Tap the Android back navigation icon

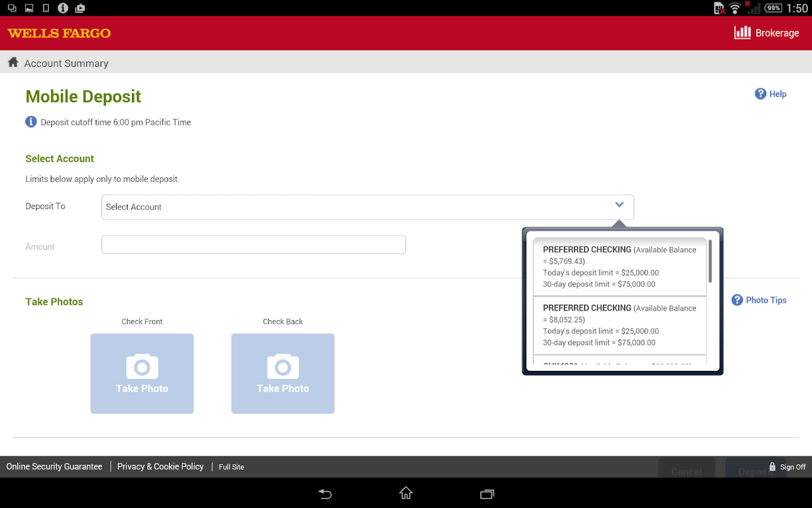[x=325, y=494]
